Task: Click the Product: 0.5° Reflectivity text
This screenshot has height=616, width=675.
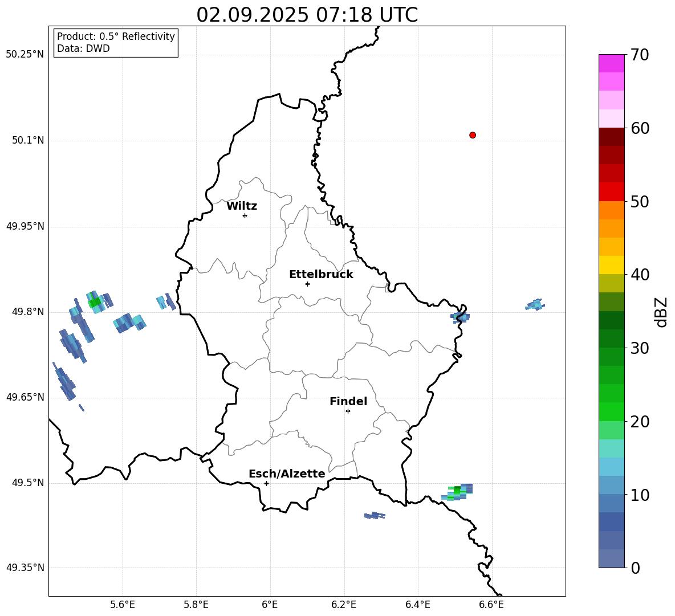Action: [x=116, y=36]
